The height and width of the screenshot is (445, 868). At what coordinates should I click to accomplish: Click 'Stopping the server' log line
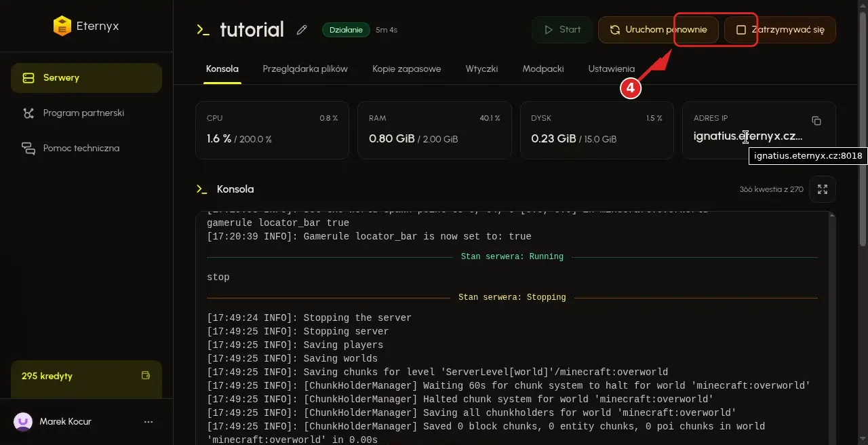click(x=309, y=318)
